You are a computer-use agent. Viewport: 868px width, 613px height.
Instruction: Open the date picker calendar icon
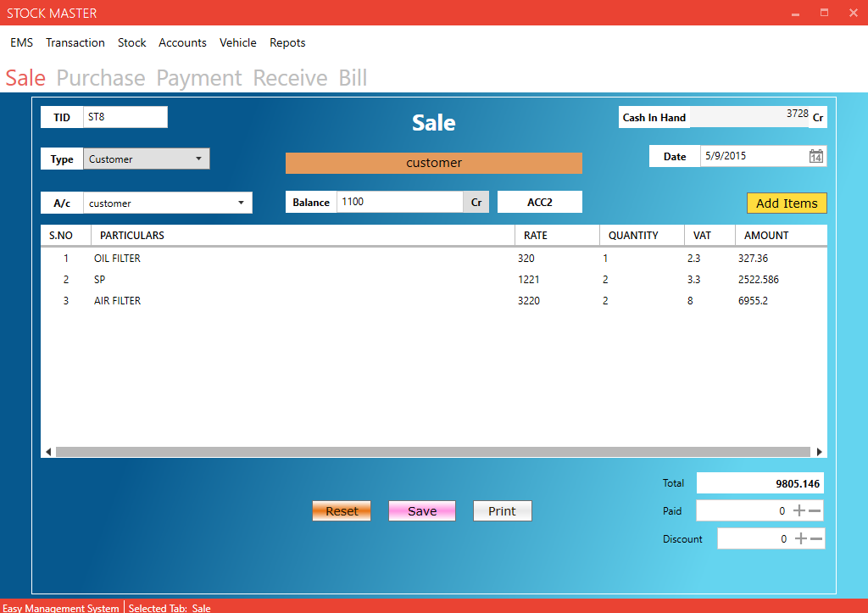[815, 156]
